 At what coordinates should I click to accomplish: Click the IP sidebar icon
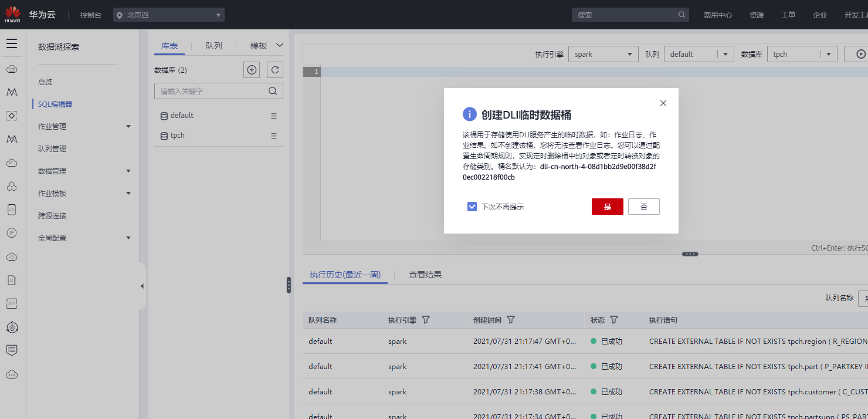coord(12,233)
